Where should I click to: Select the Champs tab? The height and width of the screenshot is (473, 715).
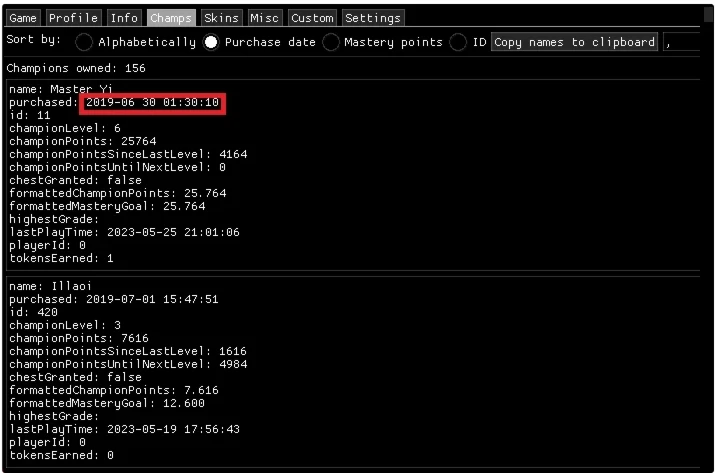pos(171,18)
